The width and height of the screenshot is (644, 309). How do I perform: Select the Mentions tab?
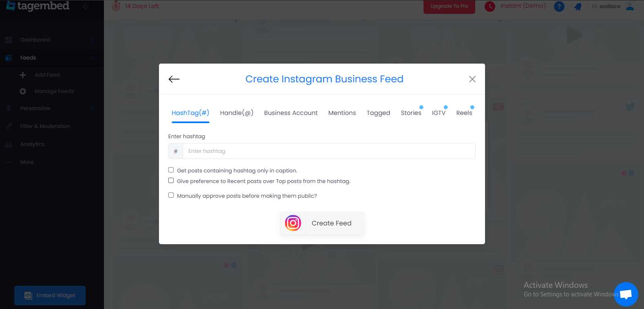(342, 113)
